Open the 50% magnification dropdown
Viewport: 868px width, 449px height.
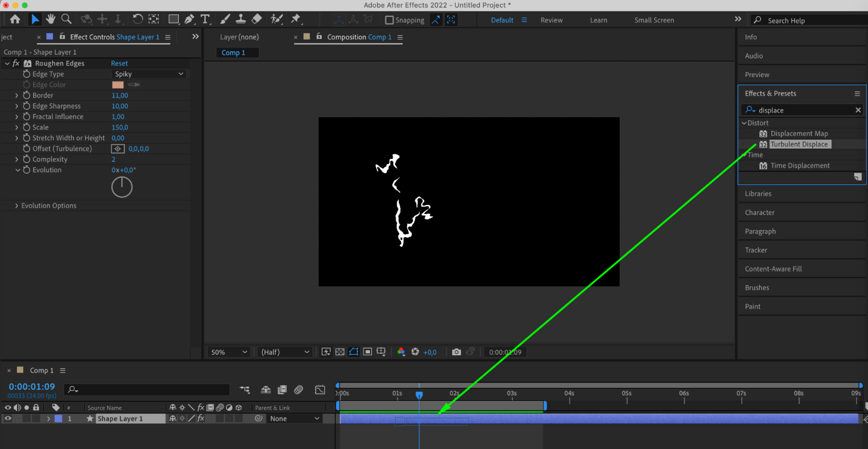228,352
